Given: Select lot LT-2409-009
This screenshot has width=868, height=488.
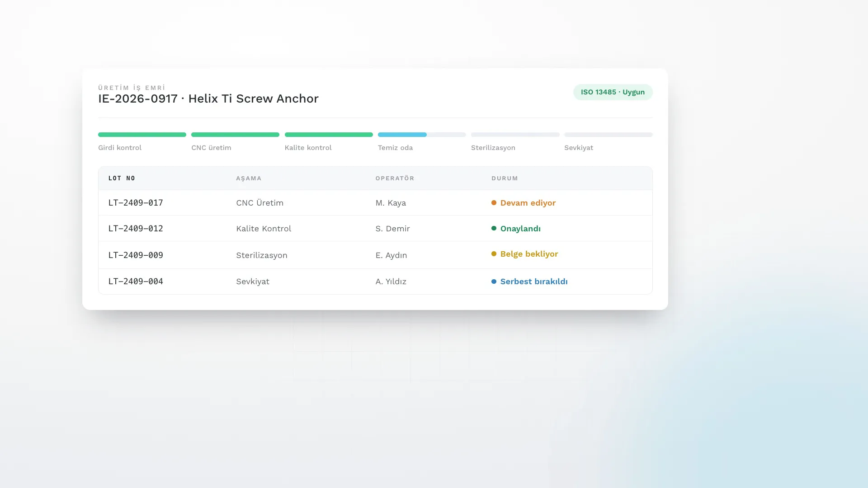Looking at the screenshot, I should coord(375,255).
